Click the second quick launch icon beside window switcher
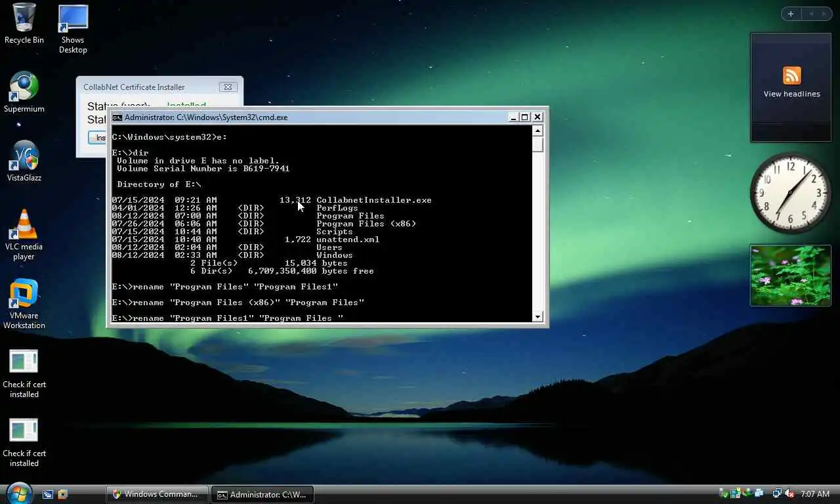Viewport: 840px width, 504px height. point(63,494)
